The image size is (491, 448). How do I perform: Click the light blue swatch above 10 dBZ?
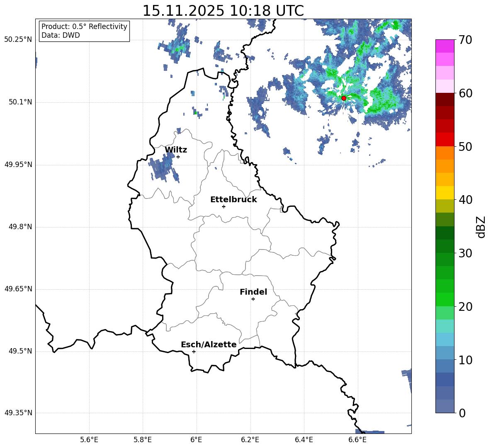click(x=445, y=353)
